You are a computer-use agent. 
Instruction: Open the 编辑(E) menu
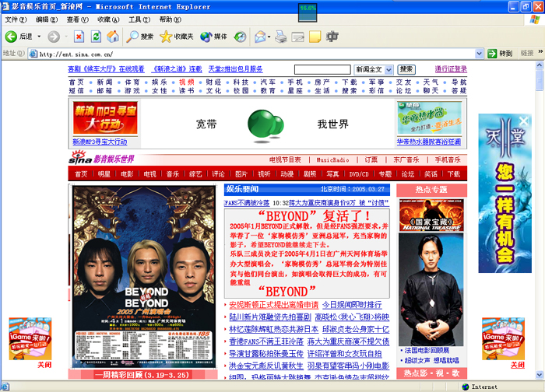click(x=47, y=19)
